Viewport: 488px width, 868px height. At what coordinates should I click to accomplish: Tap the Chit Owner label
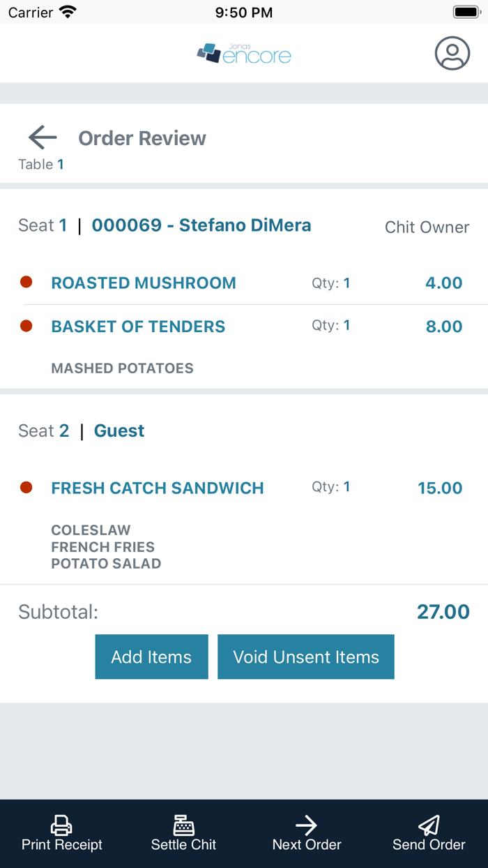pos(427,227)
